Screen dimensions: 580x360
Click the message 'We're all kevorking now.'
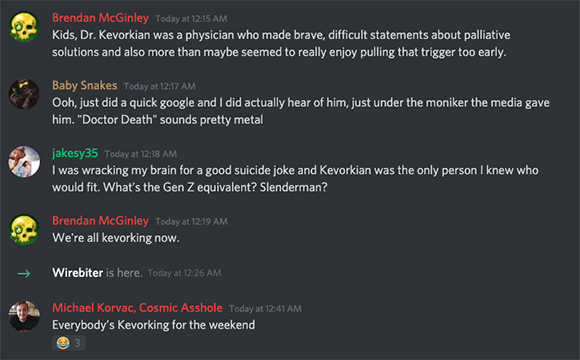tap(116, 238)
